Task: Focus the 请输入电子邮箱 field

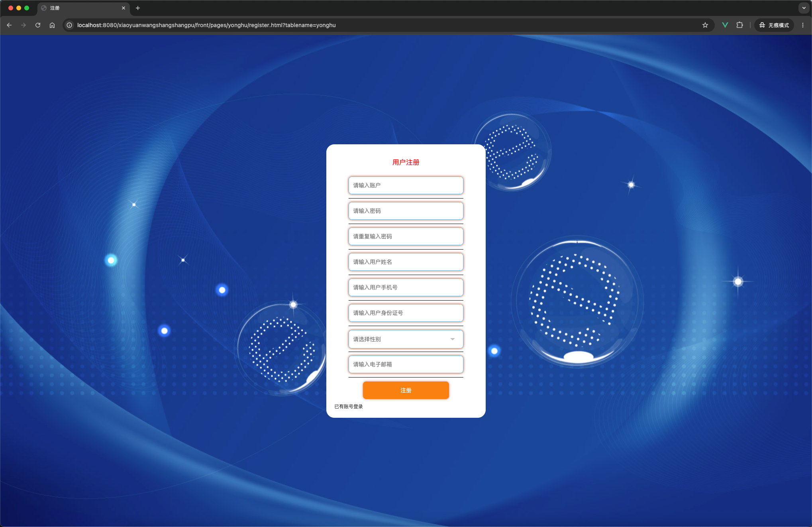Action: pyautogui.click(x=406, y=364)
